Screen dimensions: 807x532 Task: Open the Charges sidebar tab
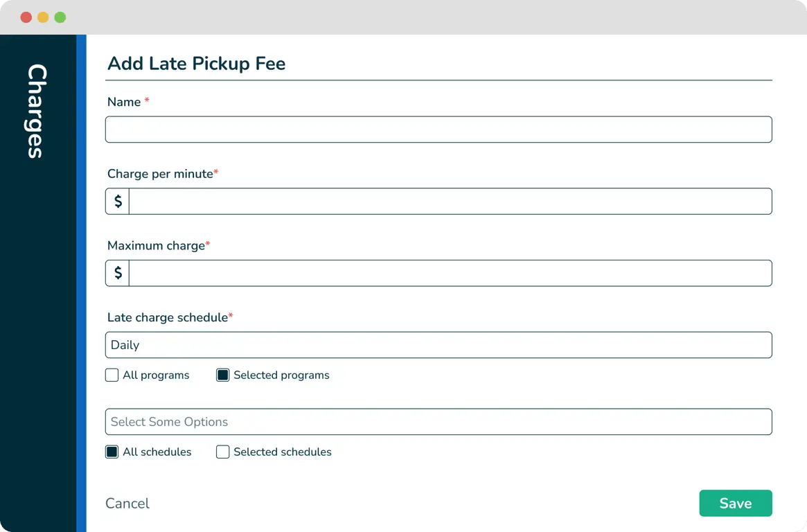coord(37,111)
